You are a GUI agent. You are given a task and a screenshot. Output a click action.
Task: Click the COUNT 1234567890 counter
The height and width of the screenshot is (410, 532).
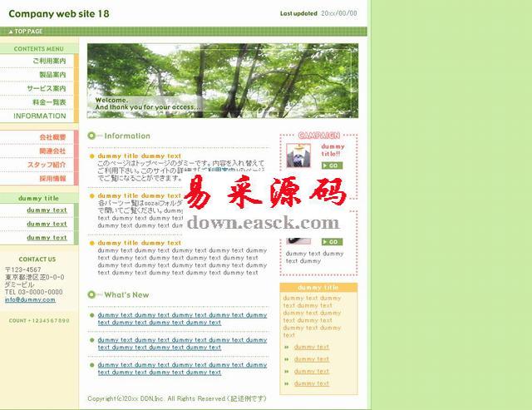click(x=39, y=320)
